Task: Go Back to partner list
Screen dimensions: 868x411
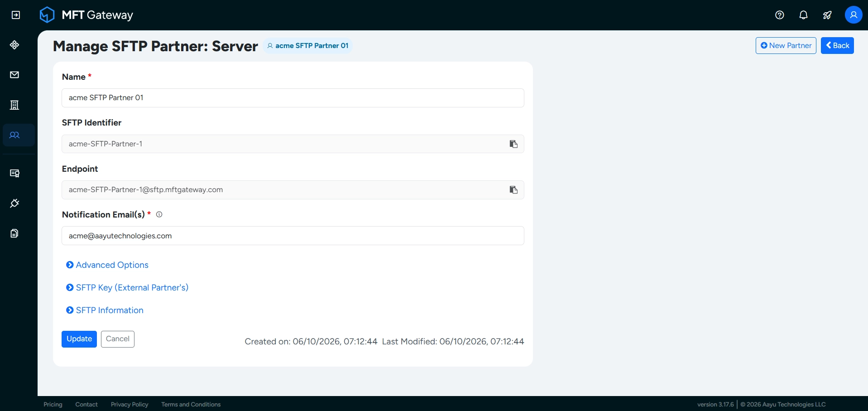Action: pyautogui.click(x=837, y=45)
